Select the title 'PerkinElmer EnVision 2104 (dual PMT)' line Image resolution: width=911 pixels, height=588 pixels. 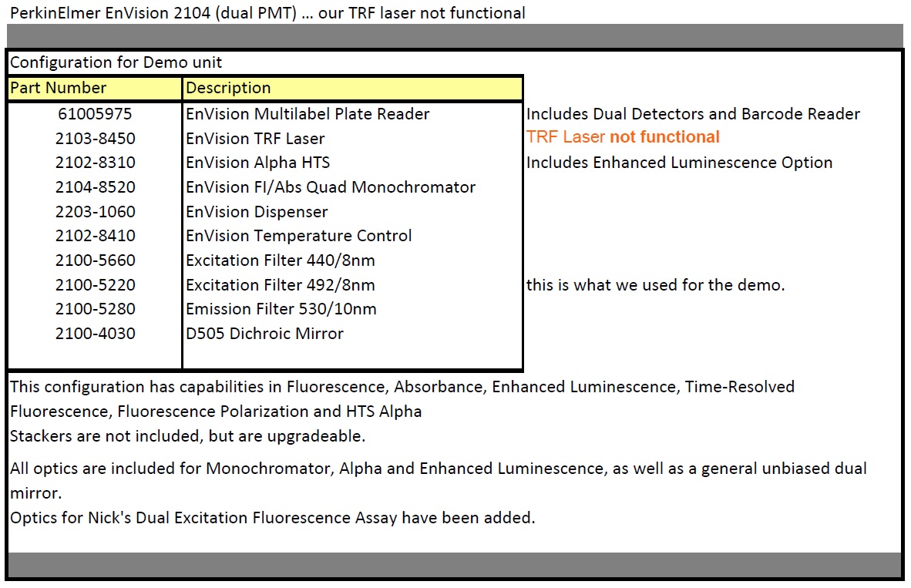(x=268, y=13)
